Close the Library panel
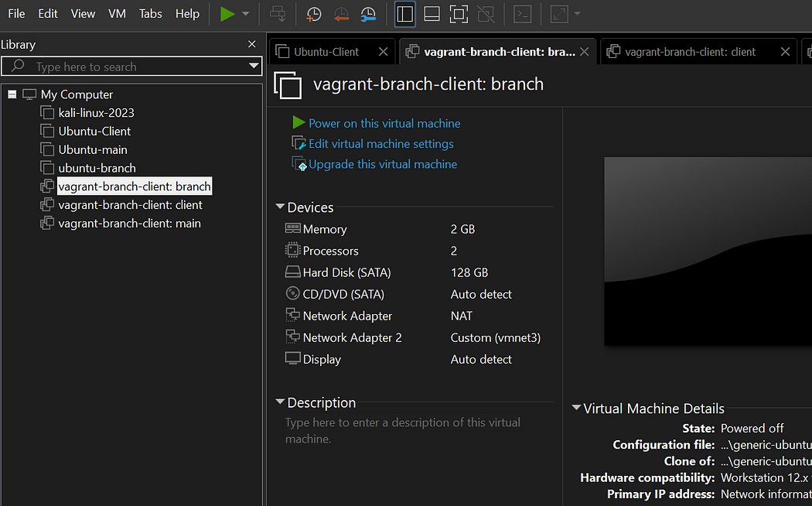Screen dimensions: 812x506 [252, 45]
